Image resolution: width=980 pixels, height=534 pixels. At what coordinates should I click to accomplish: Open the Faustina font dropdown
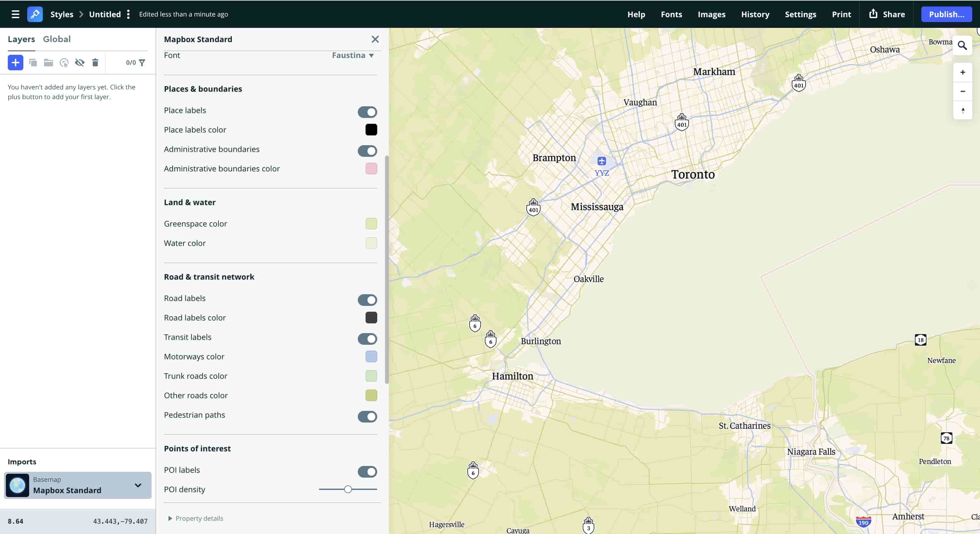[352, 55]
